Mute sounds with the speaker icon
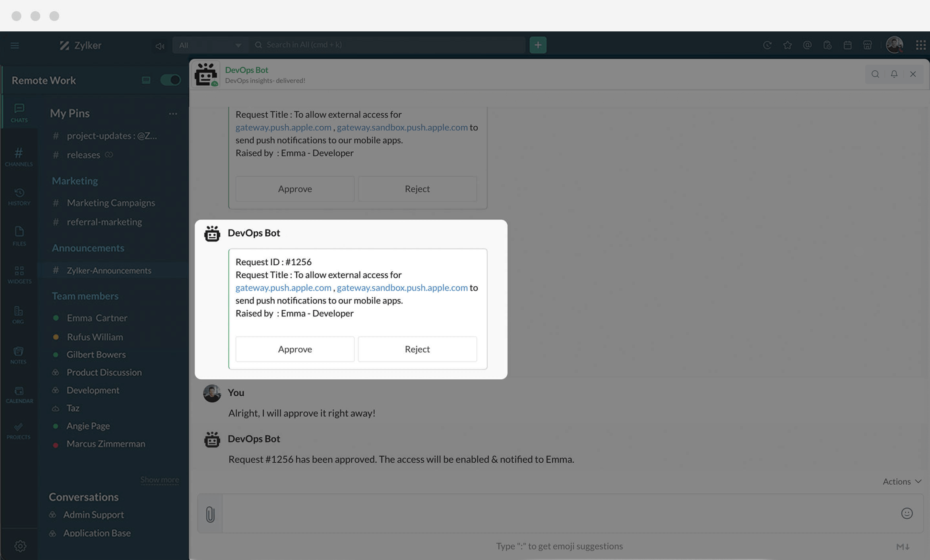Screen dimensions: 930x560 tap(160, 46)
